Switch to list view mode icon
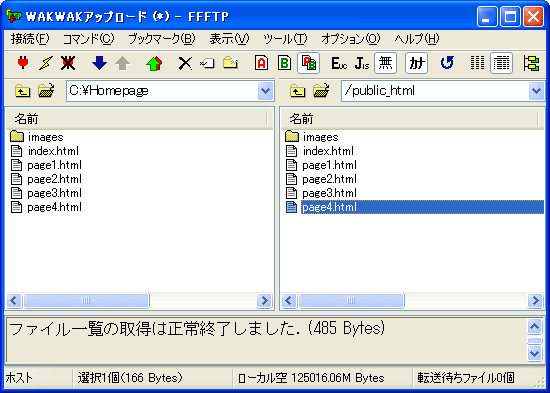This screenshot has height=393, width=550. point(477,63)
